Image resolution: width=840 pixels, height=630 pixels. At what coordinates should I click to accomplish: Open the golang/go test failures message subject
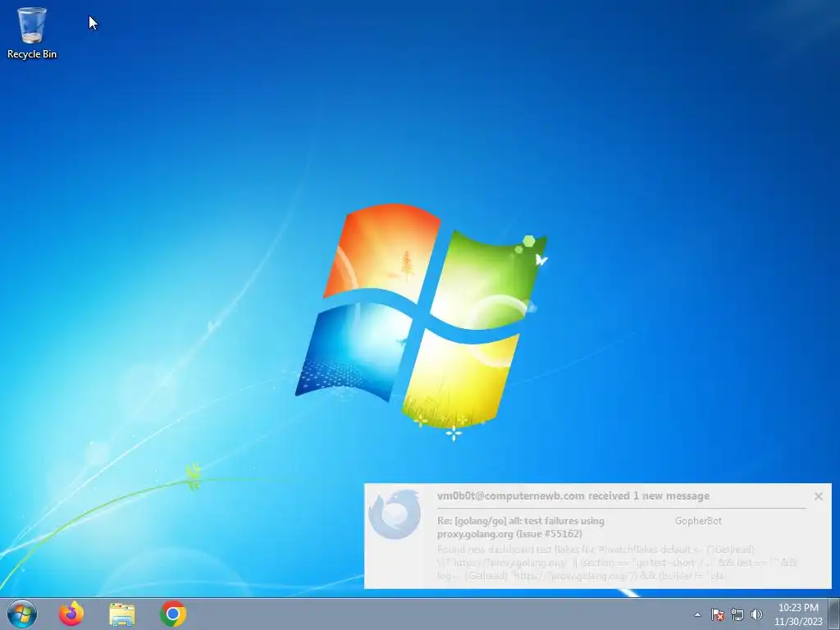tap(521, 527)
